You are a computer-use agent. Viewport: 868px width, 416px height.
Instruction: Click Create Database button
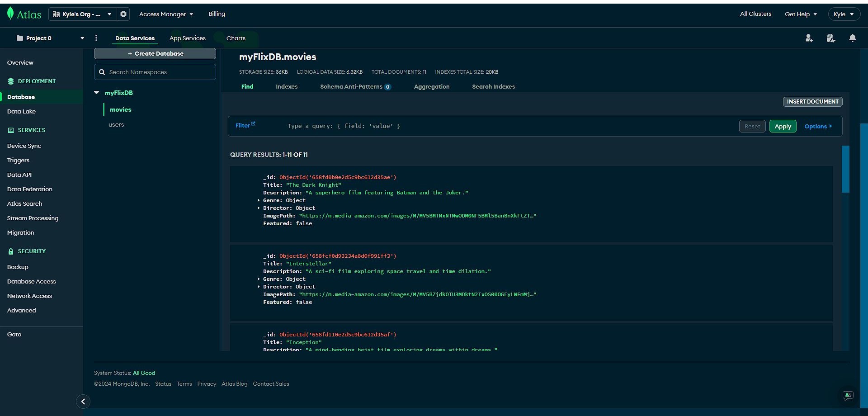155,53
